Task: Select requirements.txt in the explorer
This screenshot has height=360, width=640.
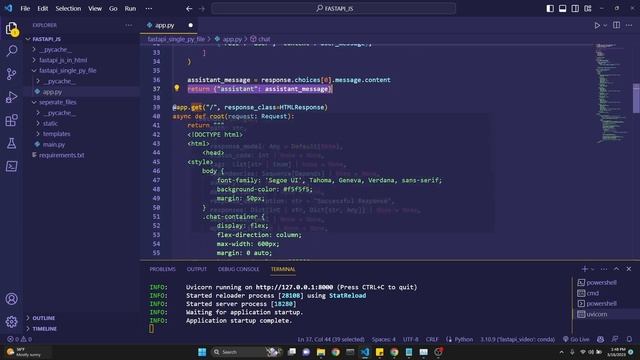Action: 61,155
